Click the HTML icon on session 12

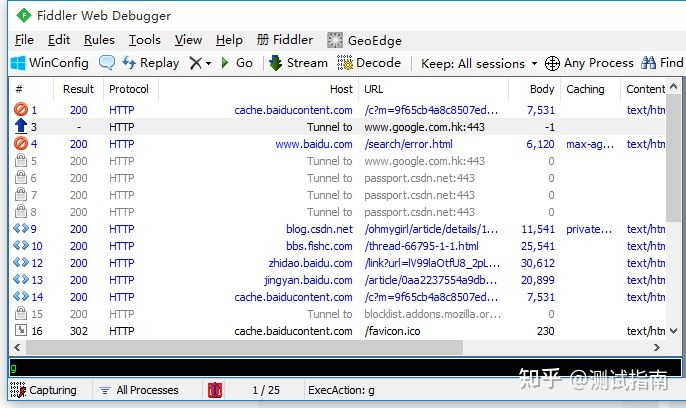[x=21, y=262]
